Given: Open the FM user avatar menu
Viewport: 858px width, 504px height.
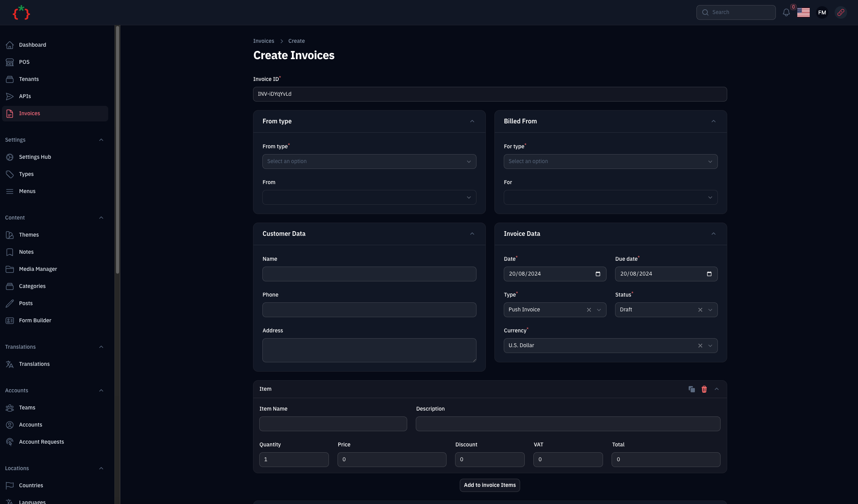Looking at the screenshot, I should click(x=822, y=12).
